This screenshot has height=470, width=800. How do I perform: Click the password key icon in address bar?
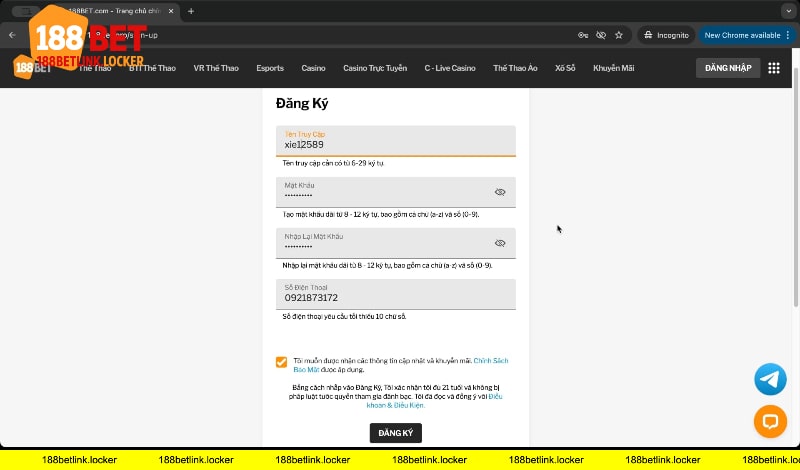point(583,35)
